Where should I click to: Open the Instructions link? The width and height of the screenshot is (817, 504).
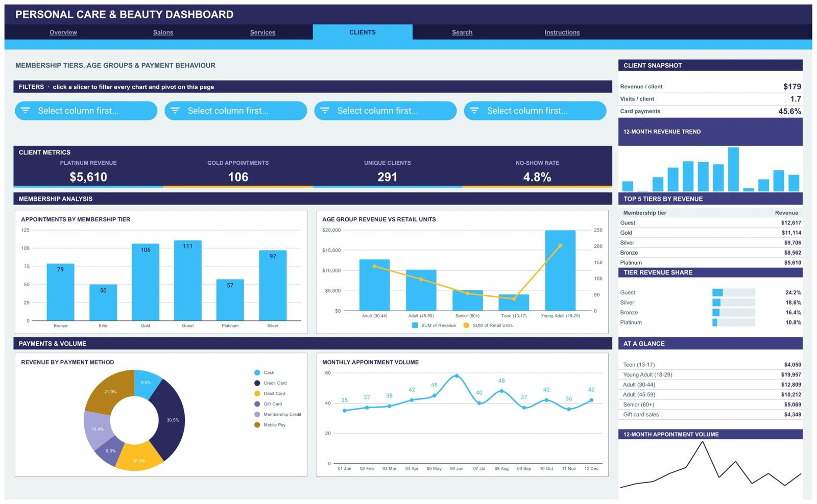(x=562, y=32)
